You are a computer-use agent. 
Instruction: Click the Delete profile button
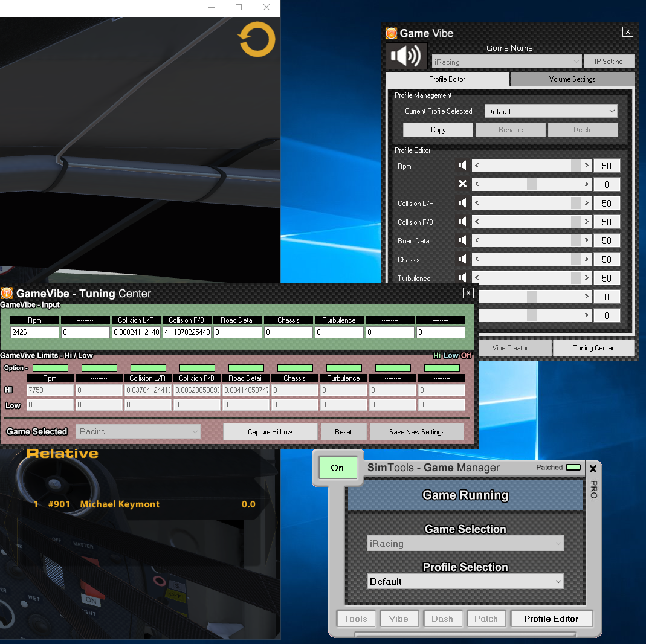(583, 130)
